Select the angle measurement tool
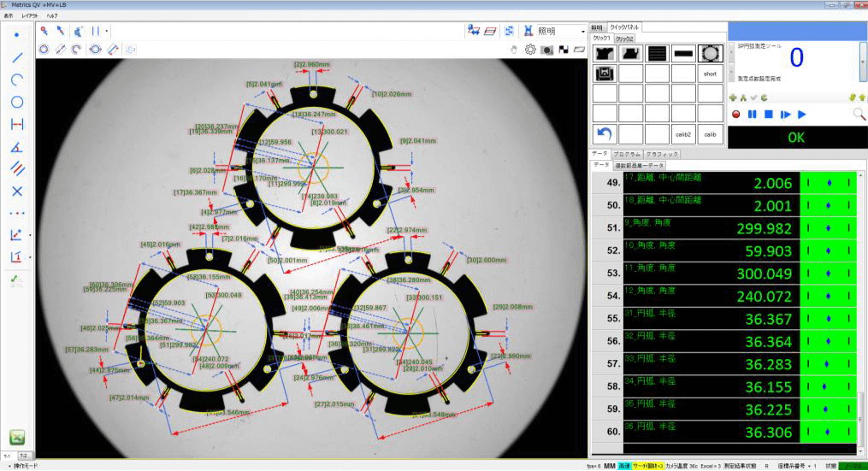 (x=16, y=146)
